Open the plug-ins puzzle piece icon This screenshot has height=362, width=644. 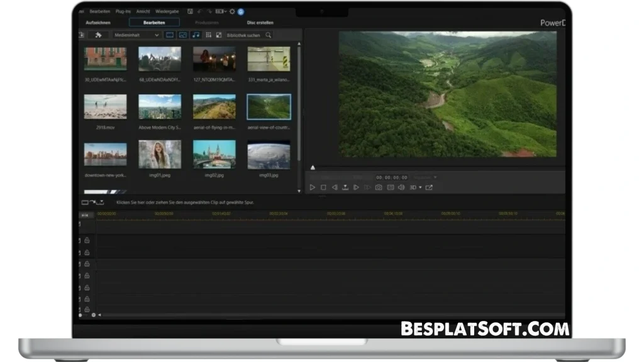tap(98, 35)
